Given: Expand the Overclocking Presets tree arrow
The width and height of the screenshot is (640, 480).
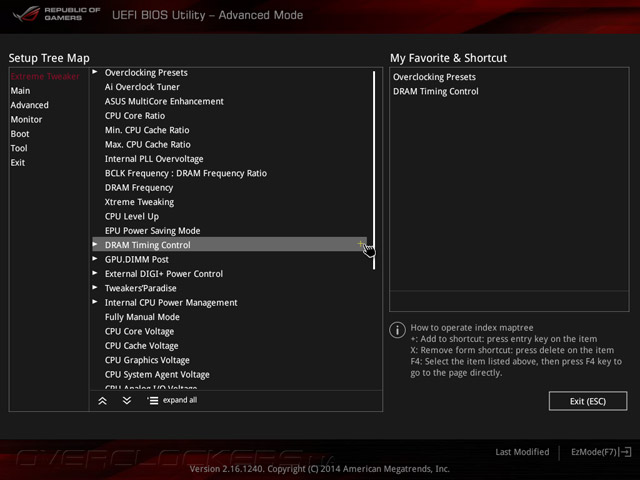Looking at the screenshot, I should click(95, 72).
